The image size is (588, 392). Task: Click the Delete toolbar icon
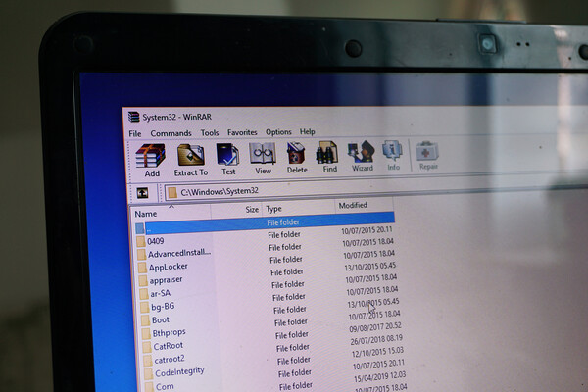[x=296, y=157]
